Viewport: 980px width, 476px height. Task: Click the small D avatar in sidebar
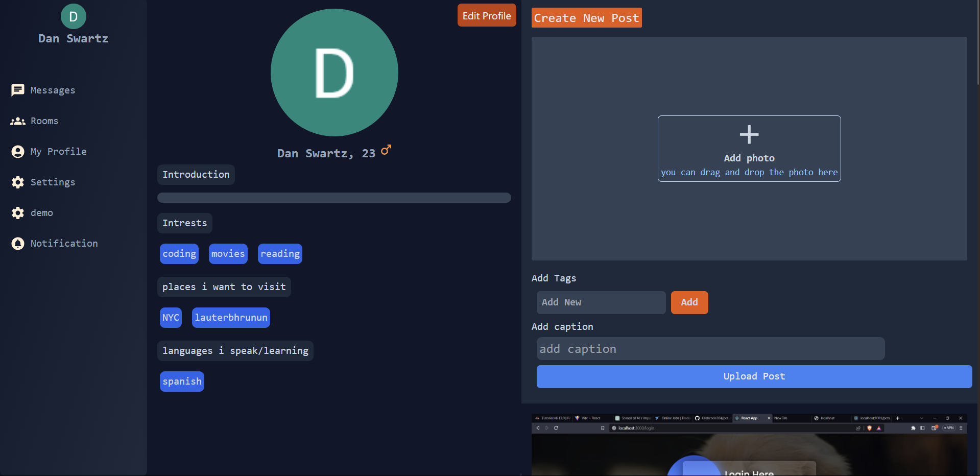click(74, 16)
